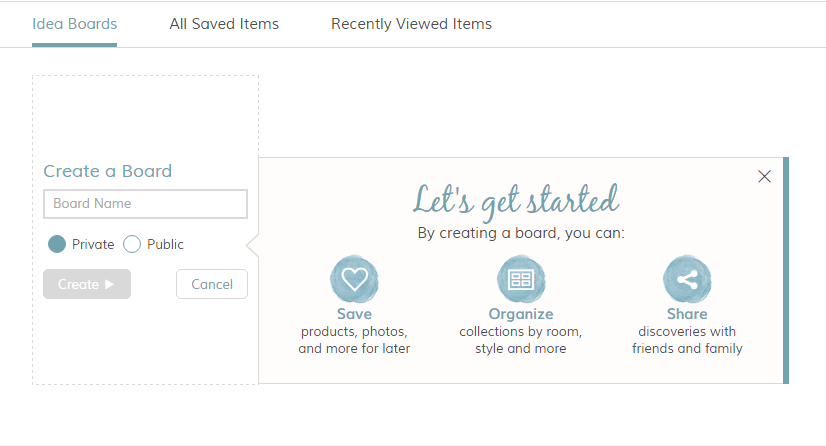Screen dimensions: 826x446
Task: Focus the Board Name input field
Action: click(145, 204)
